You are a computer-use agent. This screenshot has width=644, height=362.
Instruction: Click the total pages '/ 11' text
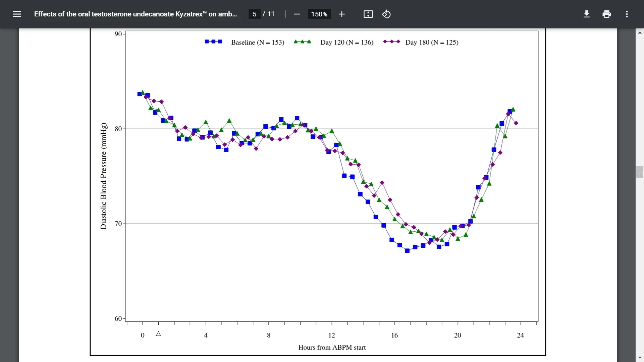(x=269, y=14)
